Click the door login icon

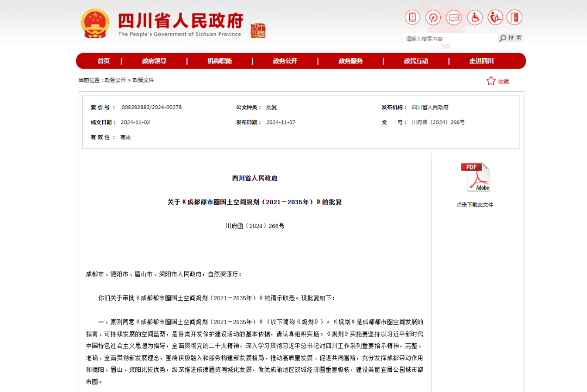(514, 17)
